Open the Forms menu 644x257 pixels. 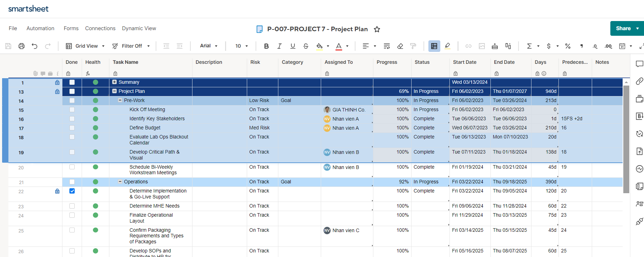click(x=71, y=28)
